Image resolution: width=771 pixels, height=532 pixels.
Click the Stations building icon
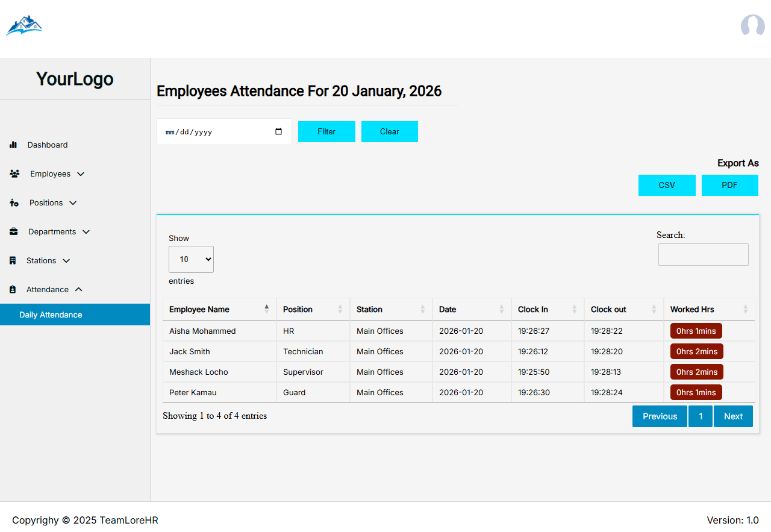click(x=14, y=260)
